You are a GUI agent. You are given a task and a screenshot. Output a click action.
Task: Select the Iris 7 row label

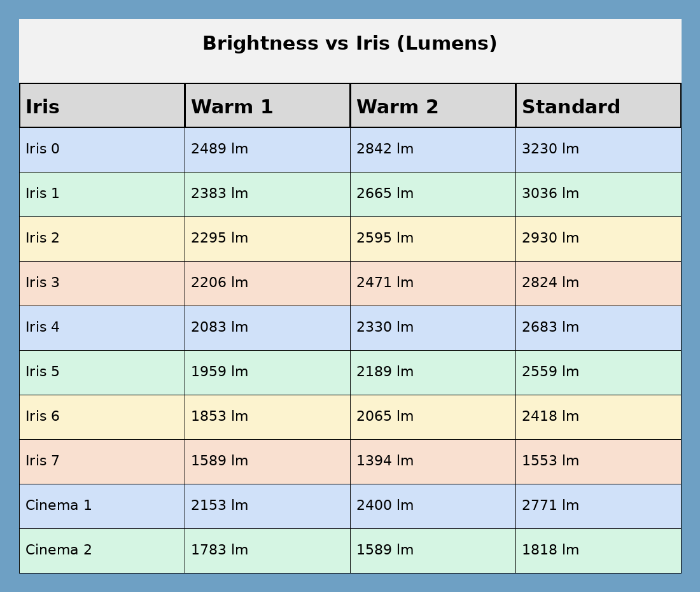43,461
